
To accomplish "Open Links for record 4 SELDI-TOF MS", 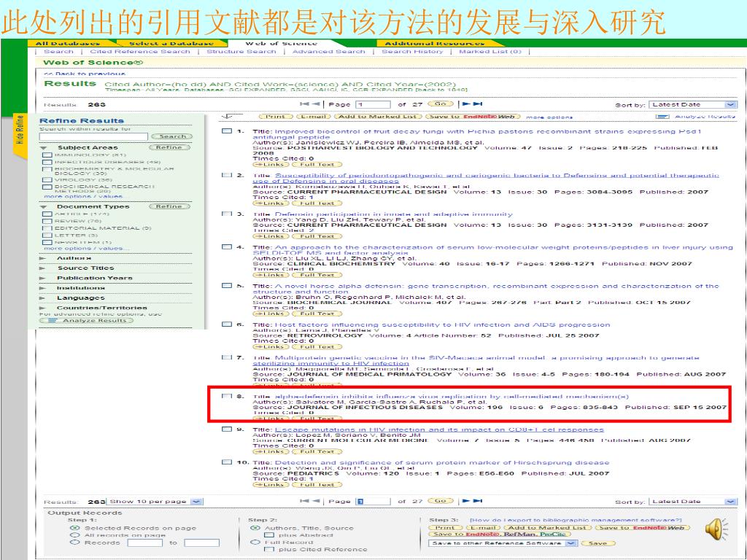I will (x=271, y=275).
